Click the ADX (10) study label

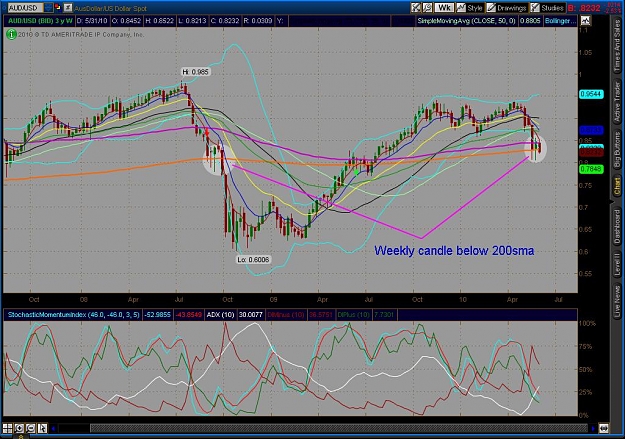point(220,315)
